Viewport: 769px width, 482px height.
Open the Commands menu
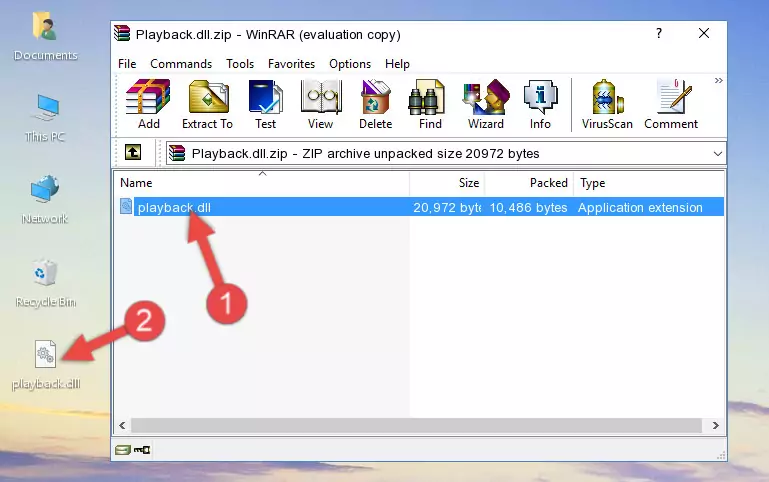181,64
